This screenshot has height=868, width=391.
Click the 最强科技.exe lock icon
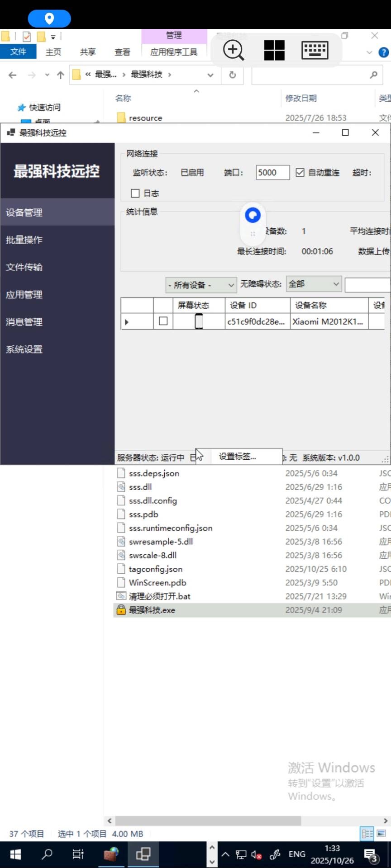(121, 610)
